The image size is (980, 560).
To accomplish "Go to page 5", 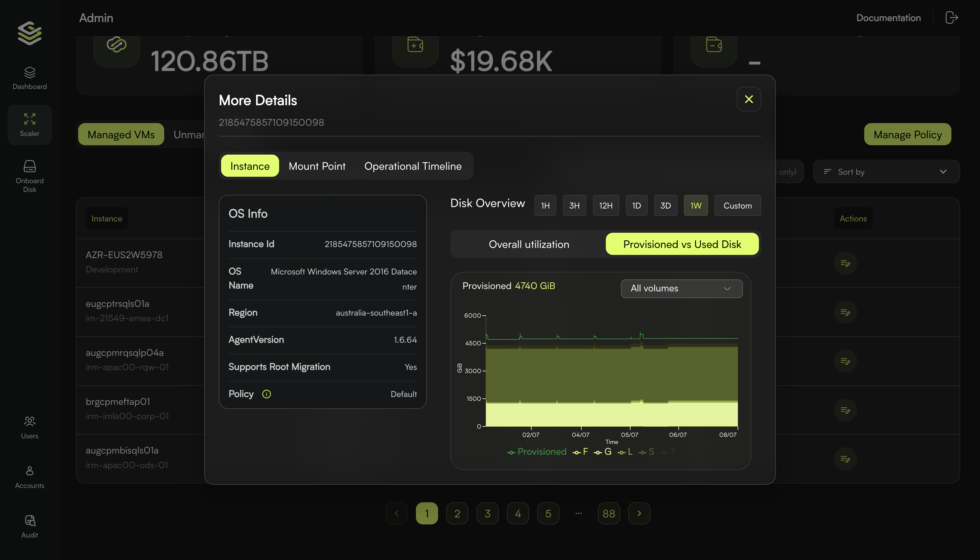I will point(548,513).
